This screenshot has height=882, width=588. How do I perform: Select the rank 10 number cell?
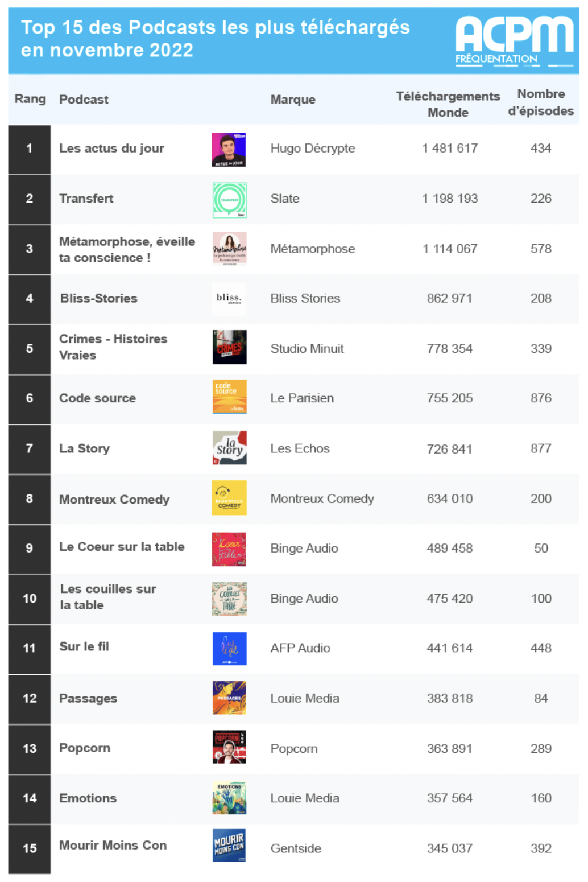click(x=30, y=599)
